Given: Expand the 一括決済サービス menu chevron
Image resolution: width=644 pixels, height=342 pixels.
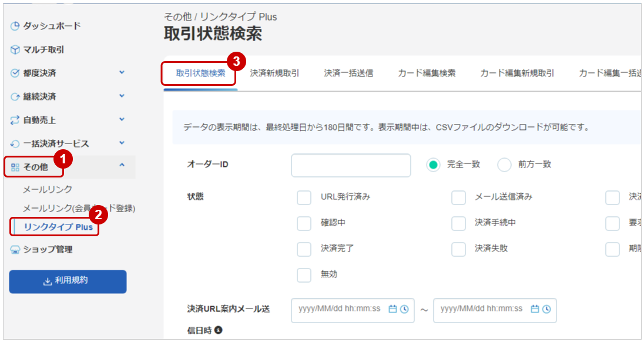Looking at the screenshot, I should click(x=122, y=143).
